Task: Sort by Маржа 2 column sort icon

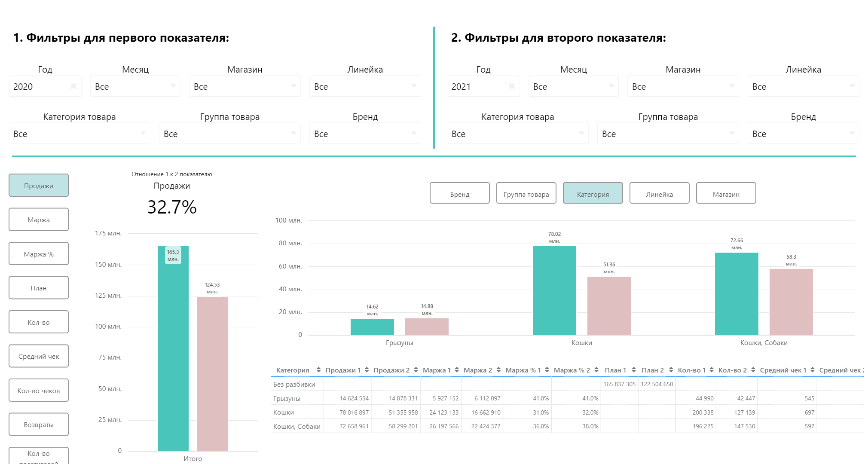Action: tap(498, 370)
